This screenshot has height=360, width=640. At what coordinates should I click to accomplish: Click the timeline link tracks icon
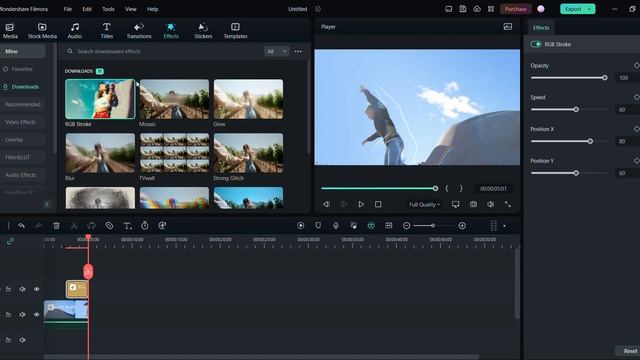pos(10,241)
